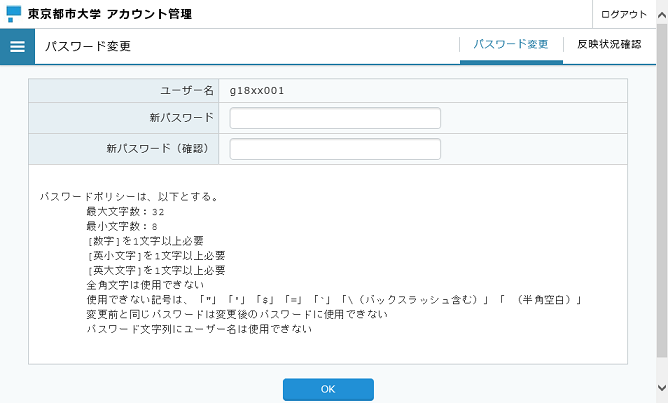
Task: Select the username value g18xx001
Action: (x=257, y=91)
